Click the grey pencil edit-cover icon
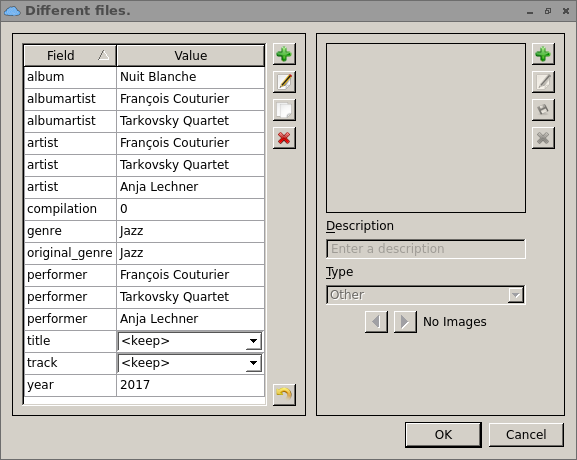The height and width of the screenshot is (460, 577). (x=543, y=82)
